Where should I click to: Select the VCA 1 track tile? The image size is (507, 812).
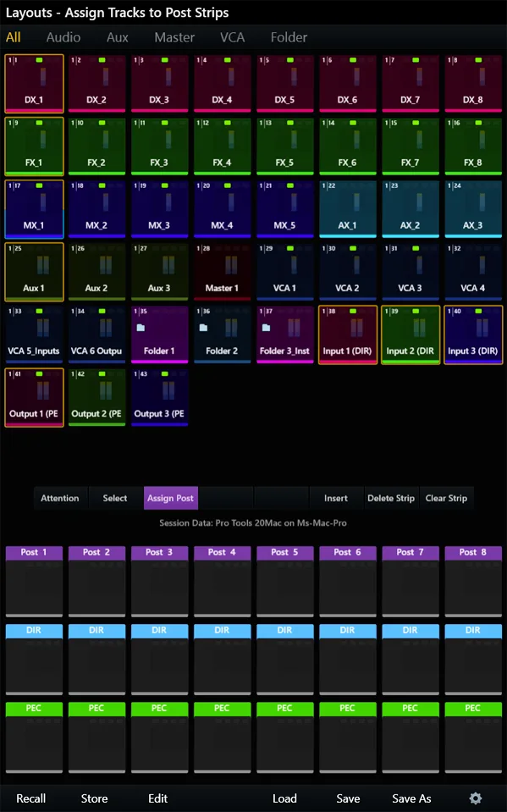coord(284,271)
